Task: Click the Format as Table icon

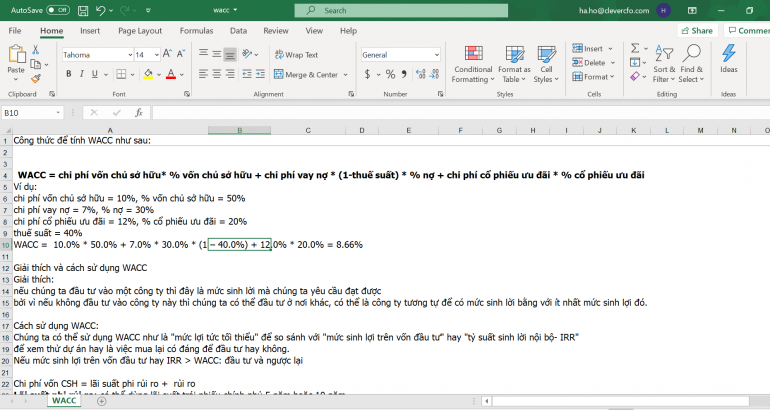Action: point(514,54)
